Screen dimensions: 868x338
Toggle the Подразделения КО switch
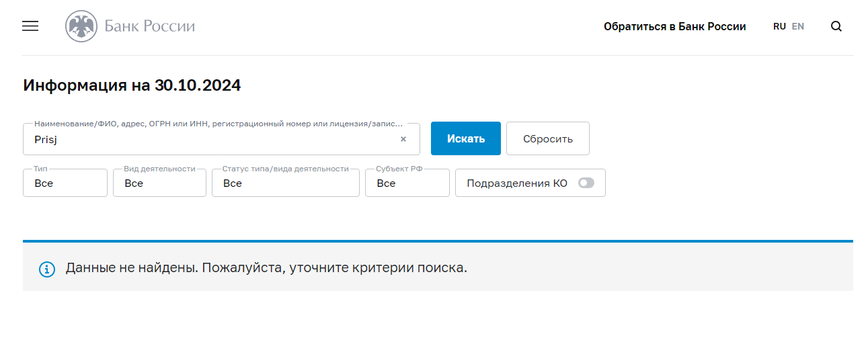[586, 183]
